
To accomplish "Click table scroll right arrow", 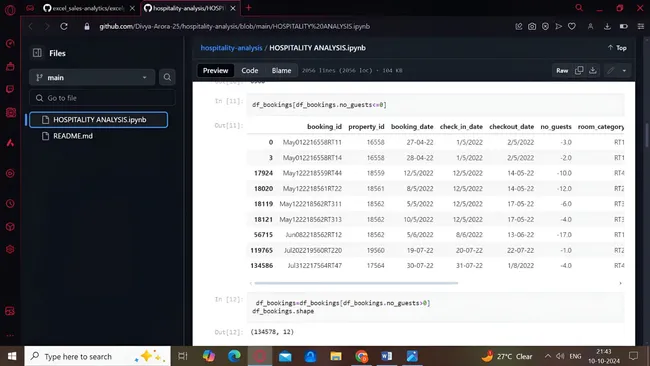I will tap(620, 283).
